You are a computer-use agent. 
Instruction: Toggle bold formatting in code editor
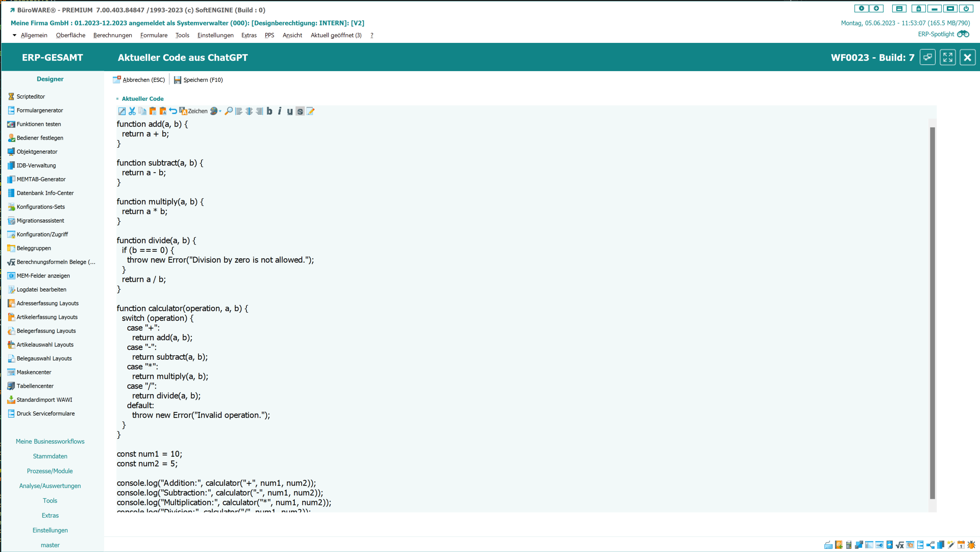pyautogui.click(x=269, y=111)
